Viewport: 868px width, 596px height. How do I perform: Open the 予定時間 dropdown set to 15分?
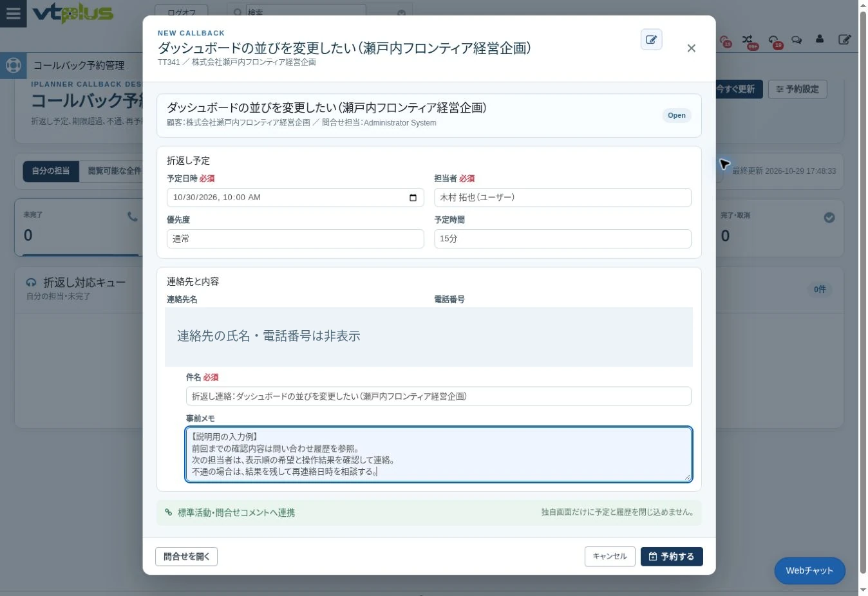coord(563,239)
